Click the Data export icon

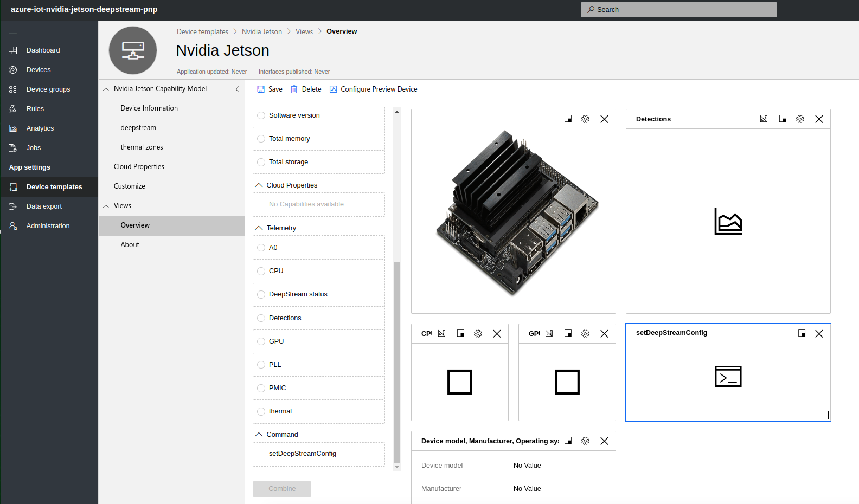(x=13, y=206)
